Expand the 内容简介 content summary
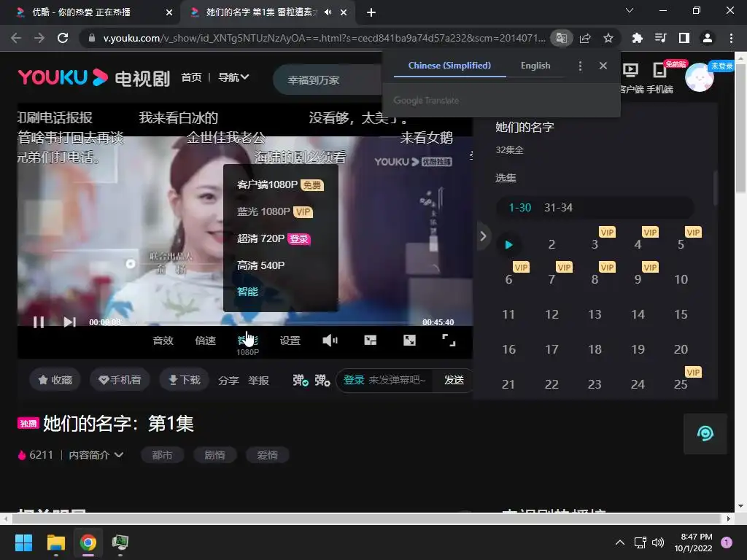Image resolution: width=747 pixels, height=560 pixels. [x=96, y=455]
